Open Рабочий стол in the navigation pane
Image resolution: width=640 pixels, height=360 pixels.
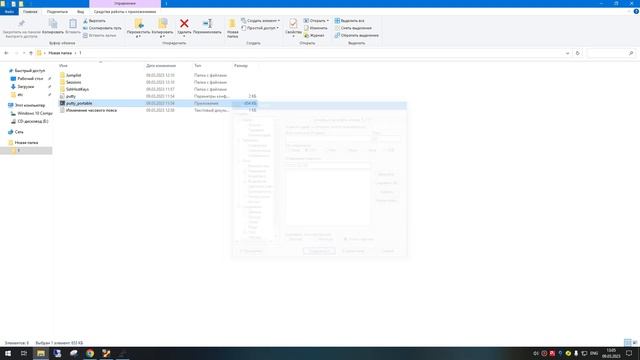pos(30,79)
